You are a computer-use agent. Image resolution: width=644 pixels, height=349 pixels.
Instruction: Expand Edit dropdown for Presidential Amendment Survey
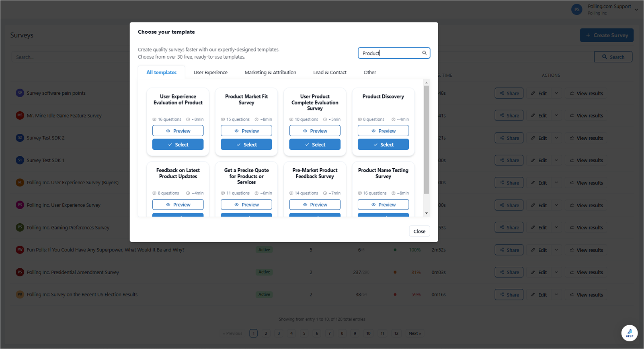coord(556,272)
